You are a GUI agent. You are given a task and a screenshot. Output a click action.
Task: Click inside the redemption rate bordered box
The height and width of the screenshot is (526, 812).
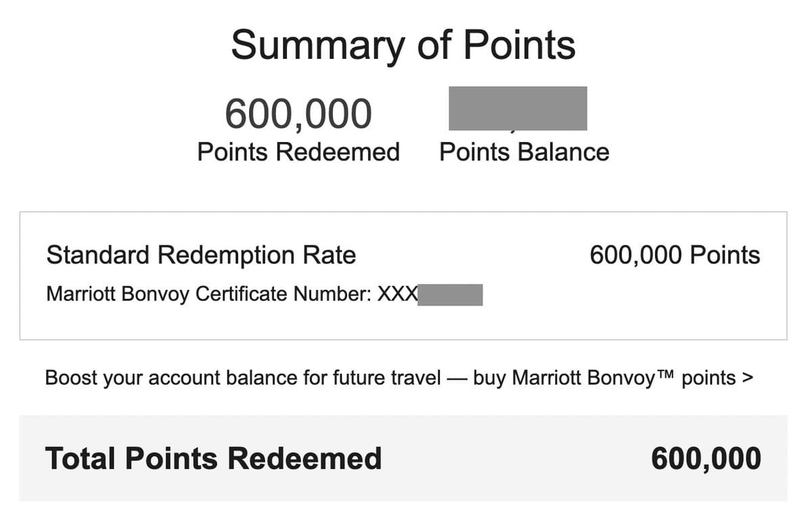point(403,276)
